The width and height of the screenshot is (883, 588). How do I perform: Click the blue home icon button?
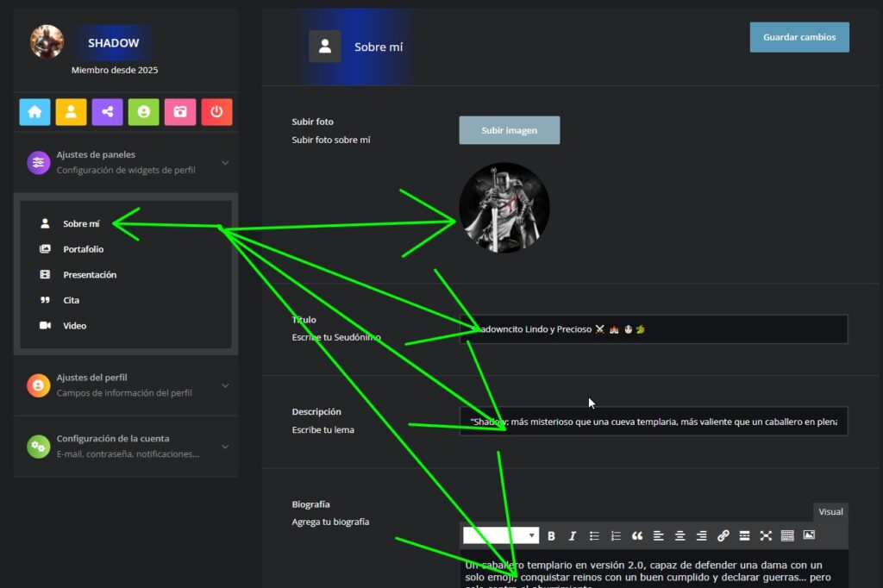pyautogui.click(x=34, y=112)
